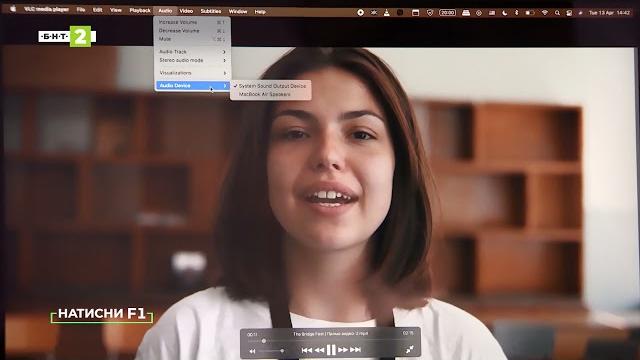Click the round white circle status icon

pos(360,13)
